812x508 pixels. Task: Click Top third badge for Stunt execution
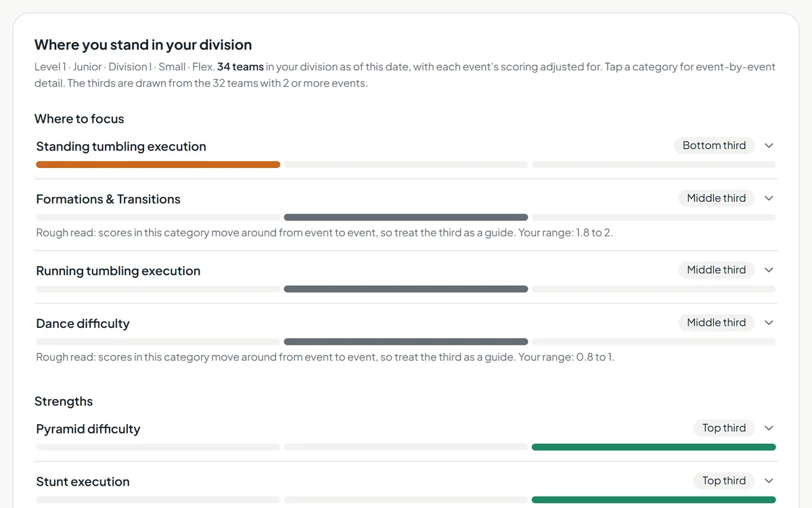tap(723, 481)
